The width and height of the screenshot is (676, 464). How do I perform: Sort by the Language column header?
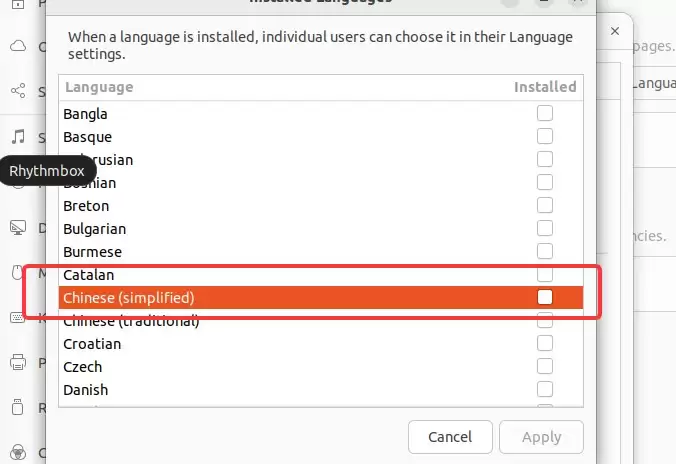99,87
